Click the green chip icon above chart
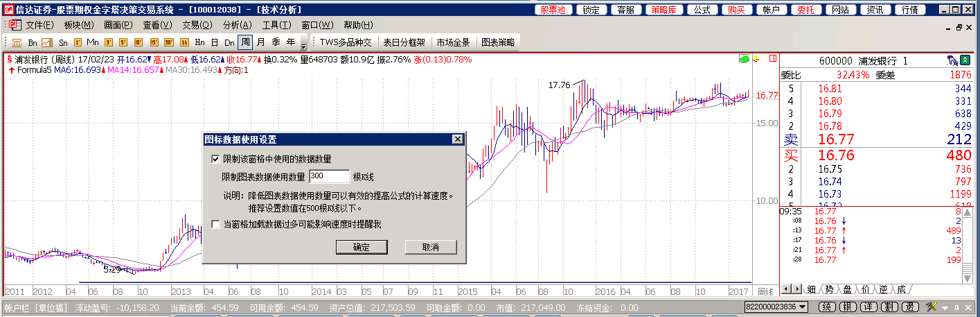 point(744,59)
